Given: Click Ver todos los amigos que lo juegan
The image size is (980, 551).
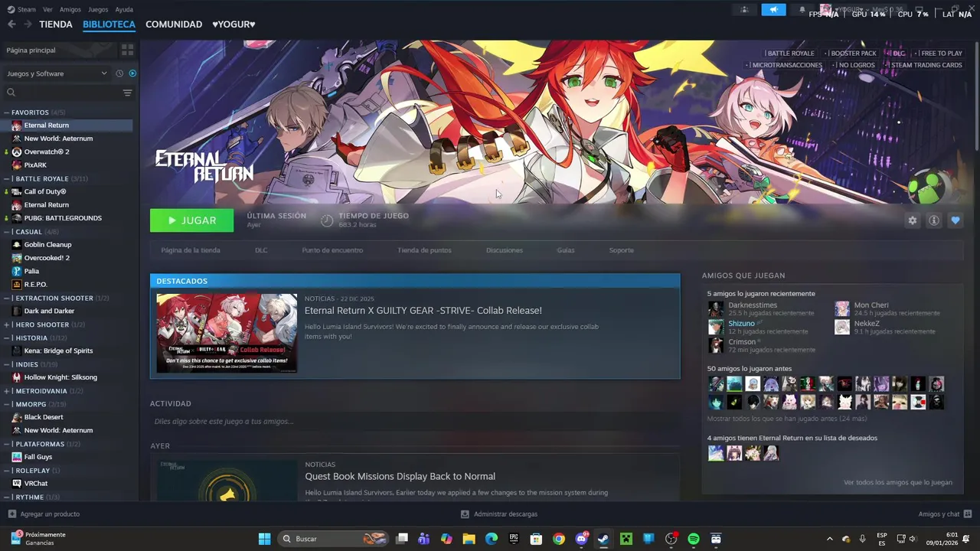Looking at the screenshot, I should pos(898,483).
